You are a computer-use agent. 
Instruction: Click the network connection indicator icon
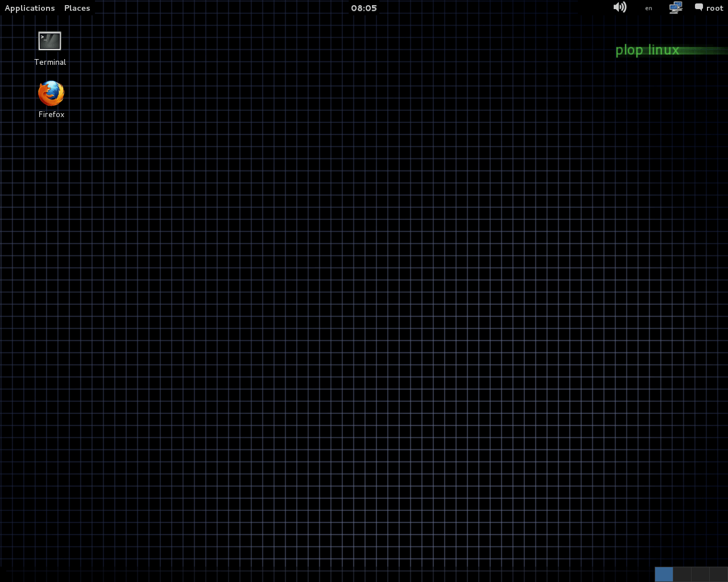tap(675, 7)
